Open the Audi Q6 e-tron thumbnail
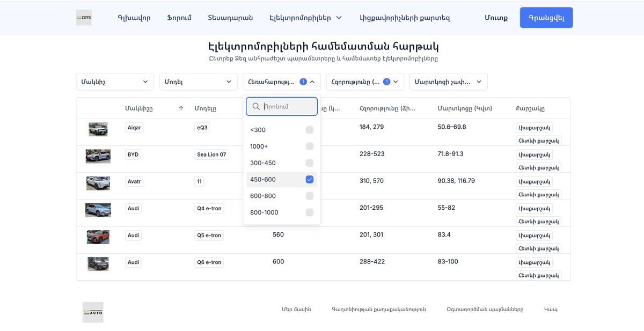 coord(98,263)
